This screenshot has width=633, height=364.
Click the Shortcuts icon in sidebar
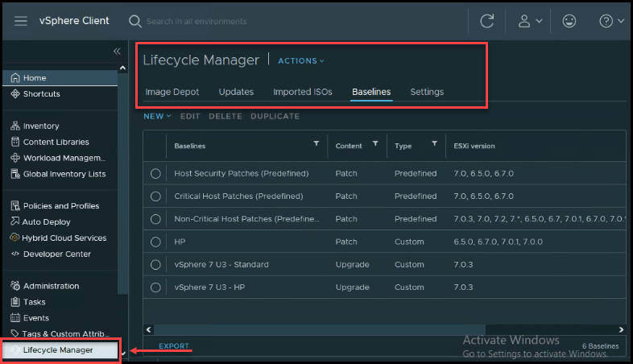click(15, 93)
